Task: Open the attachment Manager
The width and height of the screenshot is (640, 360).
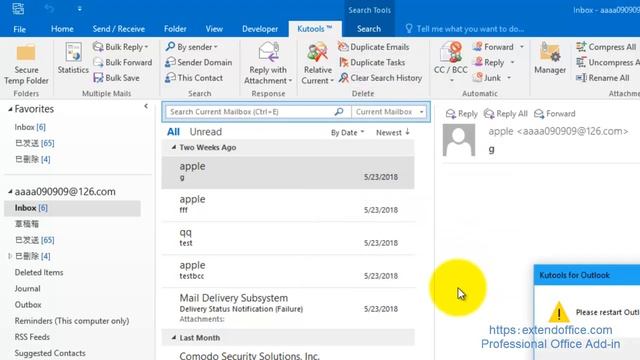Action: click(x=550, y=58)
